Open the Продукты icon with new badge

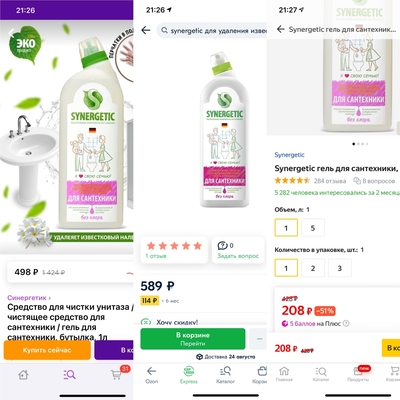pyautogui.click(x=358, y=373)
